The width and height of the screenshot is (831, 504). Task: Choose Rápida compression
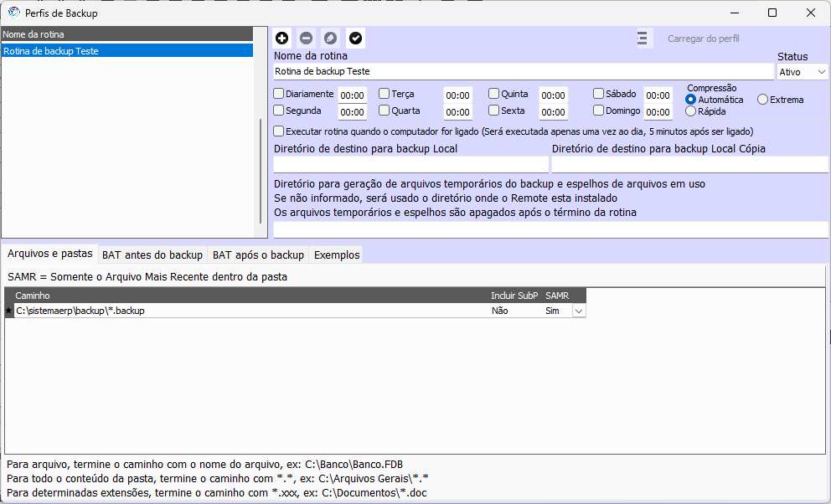690,111
